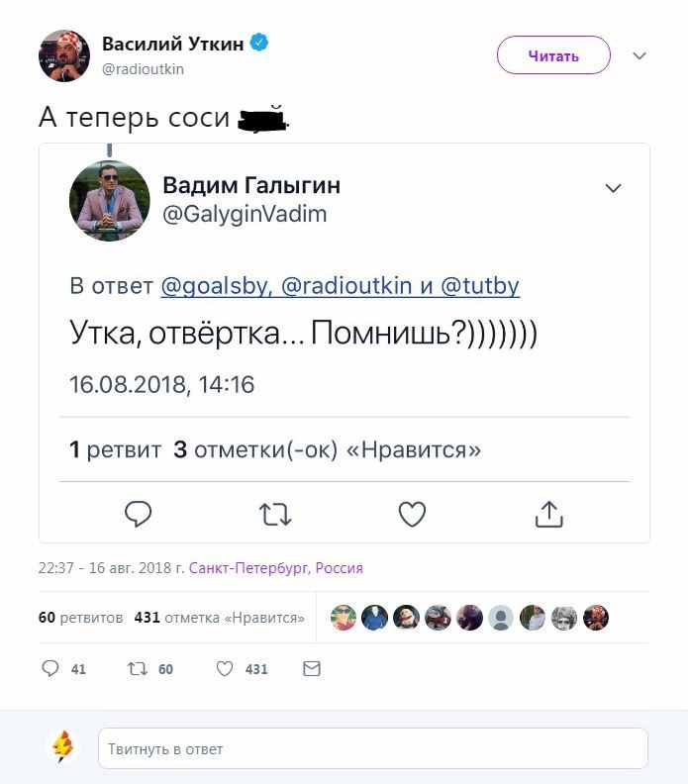The height and width of the screenshot is (784, 688).
Task: Open the @tutby mention link
Action: point(480,286)
